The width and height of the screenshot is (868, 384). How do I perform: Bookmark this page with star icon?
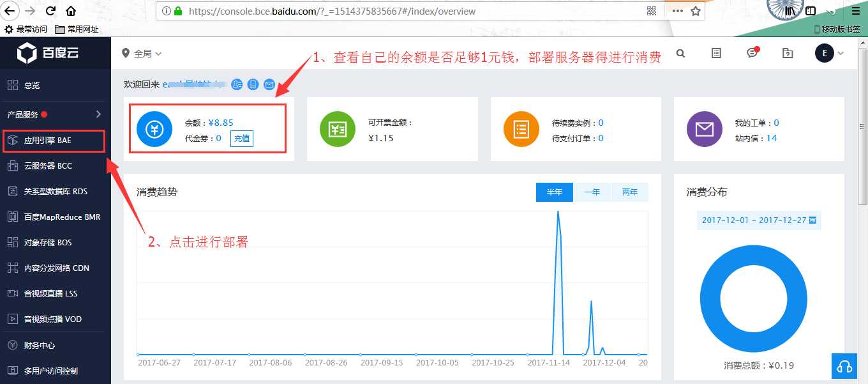[x=695, y=11]
